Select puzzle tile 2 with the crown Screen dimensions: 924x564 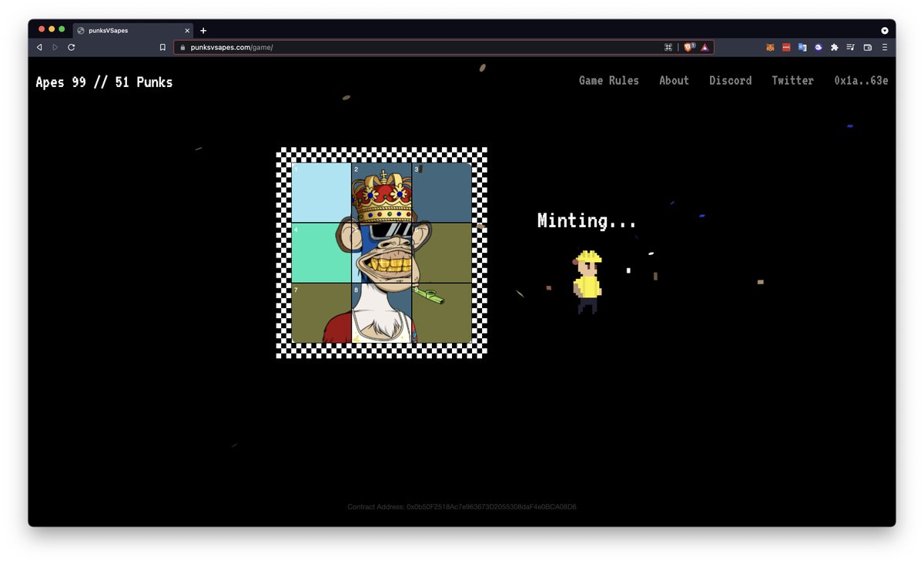click(382, 193)
